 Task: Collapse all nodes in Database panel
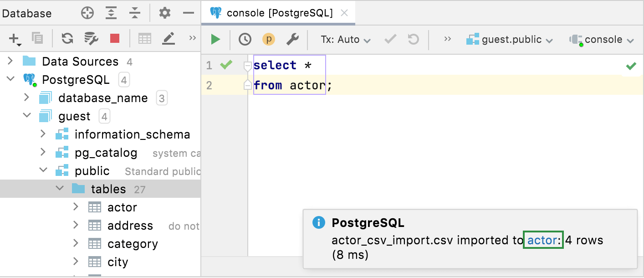pos(134,13)
